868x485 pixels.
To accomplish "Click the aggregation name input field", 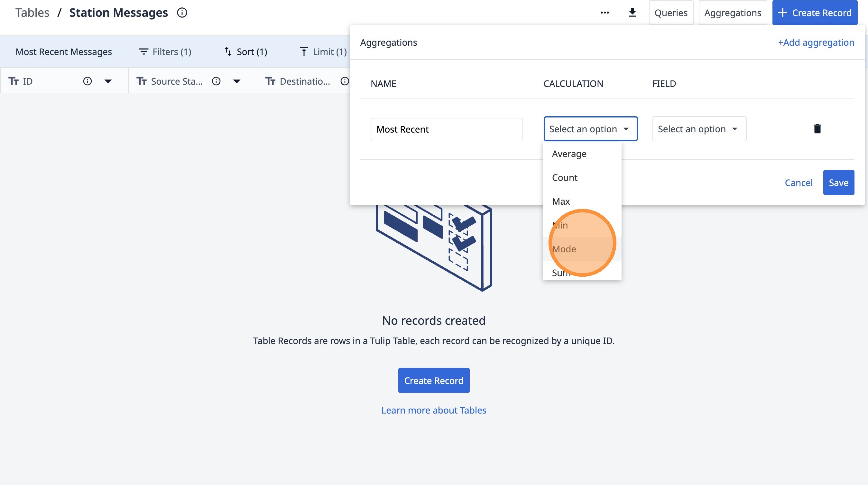I will pyautogui.click(x=446, y=129).
